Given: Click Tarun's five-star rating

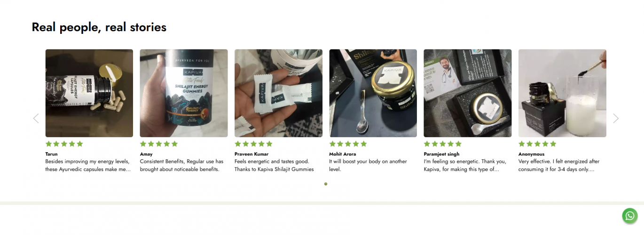Looking at the screenshot, I should (64, 144).
